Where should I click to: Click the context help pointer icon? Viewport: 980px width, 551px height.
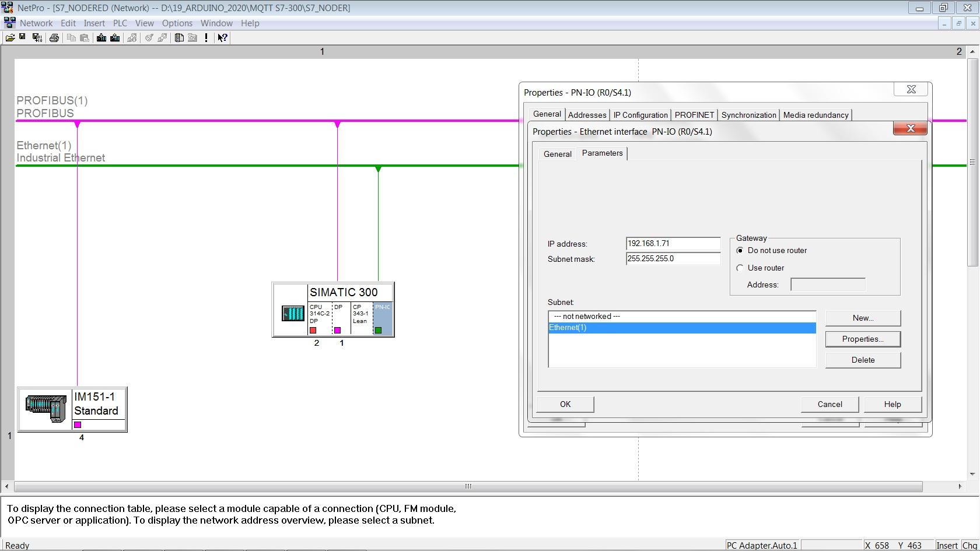click(222, 38)
